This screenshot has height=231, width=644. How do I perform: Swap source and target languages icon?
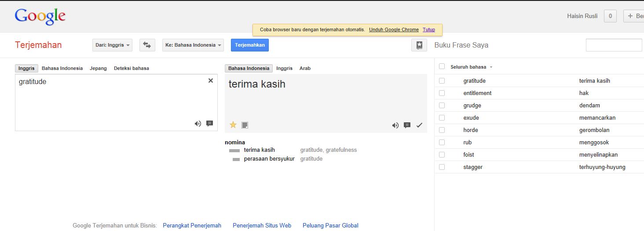click(x=147, y=45)
